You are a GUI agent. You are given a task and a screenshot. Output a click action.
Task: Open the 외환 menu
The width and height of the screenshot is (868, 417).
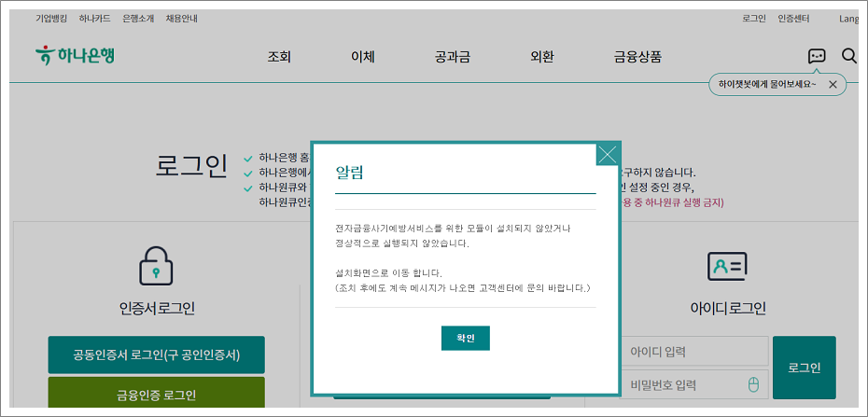(x=542, y=56)
